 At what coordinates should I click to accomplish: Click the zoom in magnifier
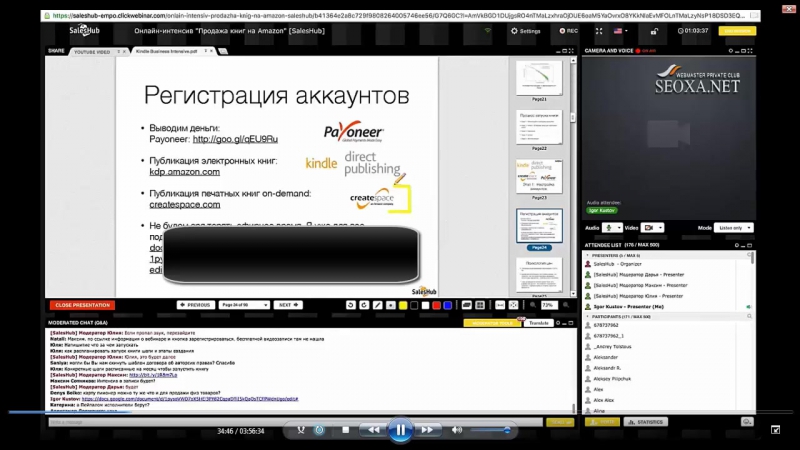566,305
